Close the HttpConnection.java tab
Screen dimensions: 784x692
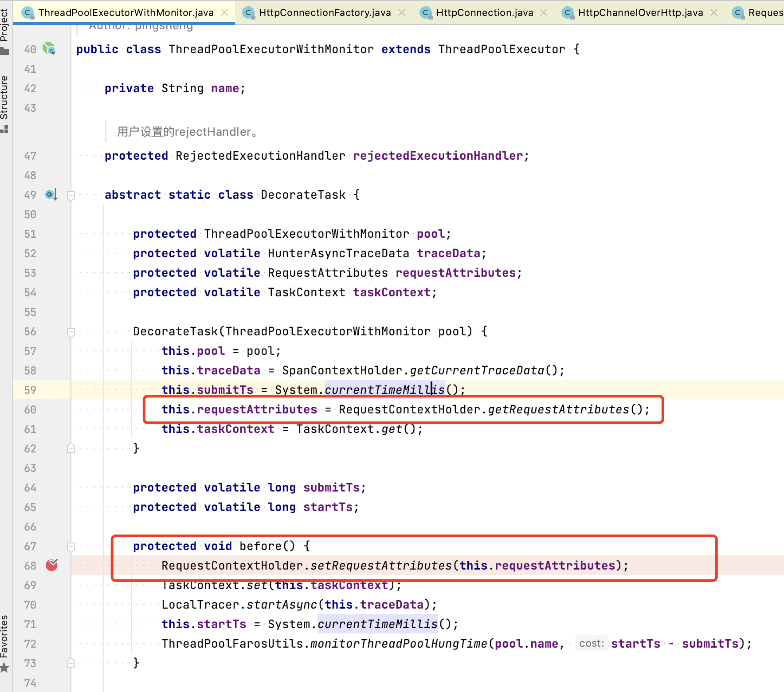tap(544, 12)
